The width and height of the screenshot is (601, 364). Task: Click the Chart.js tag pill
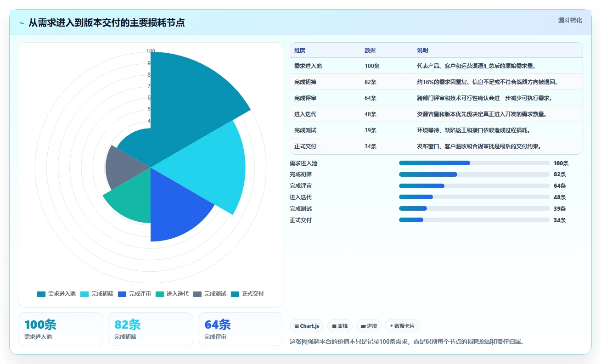pos(307,326)
